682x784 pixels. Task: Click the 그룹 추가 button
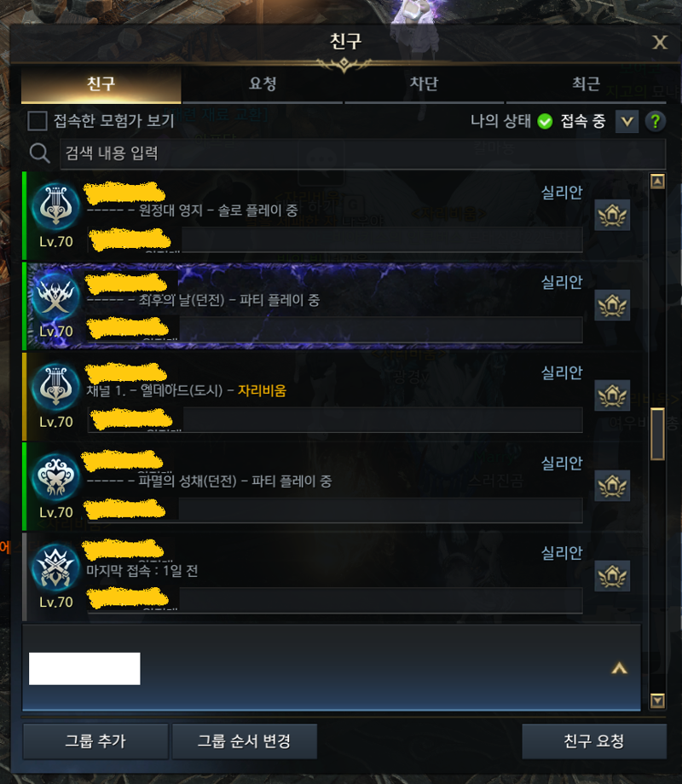[95, 741]
